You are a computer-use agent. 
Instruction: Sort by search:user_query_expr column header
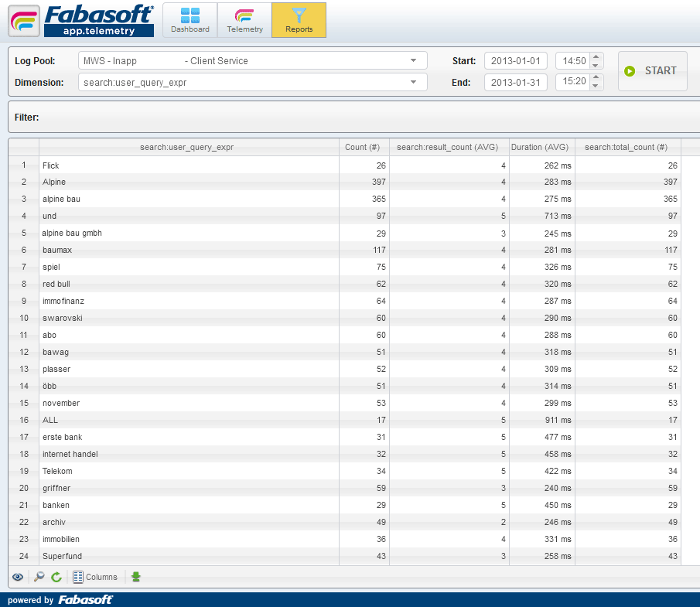pyautogui.click(x=189, y=147)
